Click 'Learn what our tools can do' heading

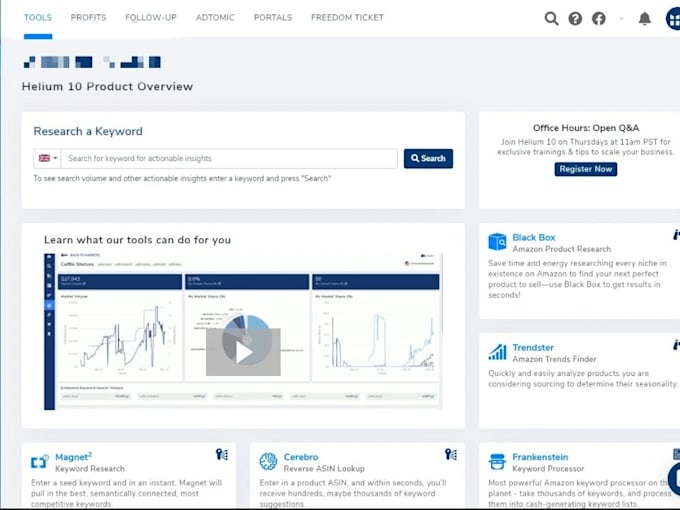click(137, 240)
